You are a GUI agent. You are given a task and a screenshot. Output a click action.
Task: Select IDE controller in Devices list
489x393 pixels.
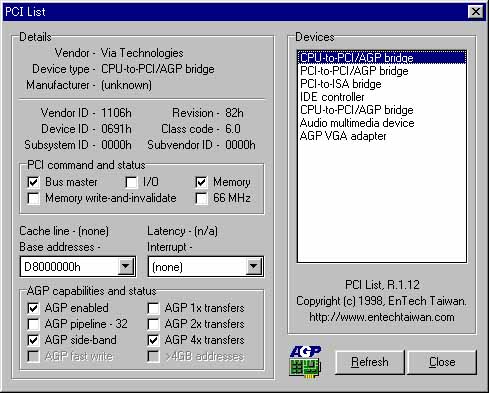pos(382,97)
